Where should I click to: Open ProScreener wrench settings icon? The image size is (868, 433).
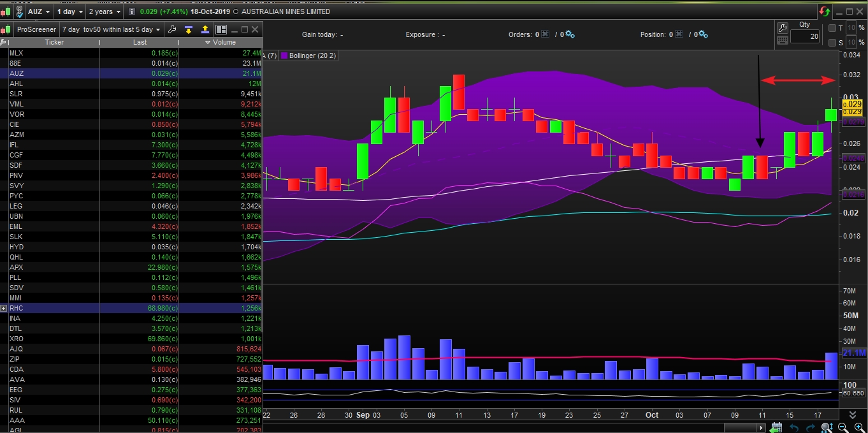coord(172,29)
